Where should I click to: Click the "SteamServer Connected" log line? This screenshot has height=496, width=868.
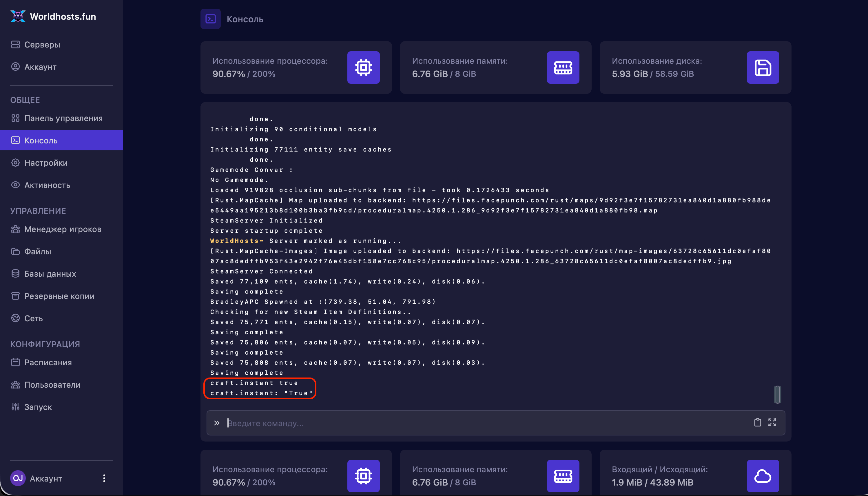[x=262, y=271]
